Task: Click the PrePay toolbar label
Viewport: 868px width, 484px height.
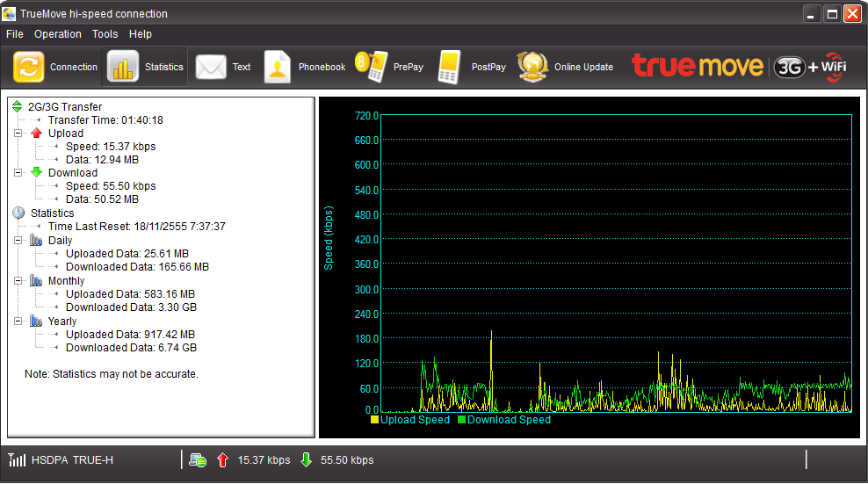Action: click(409, 67)
